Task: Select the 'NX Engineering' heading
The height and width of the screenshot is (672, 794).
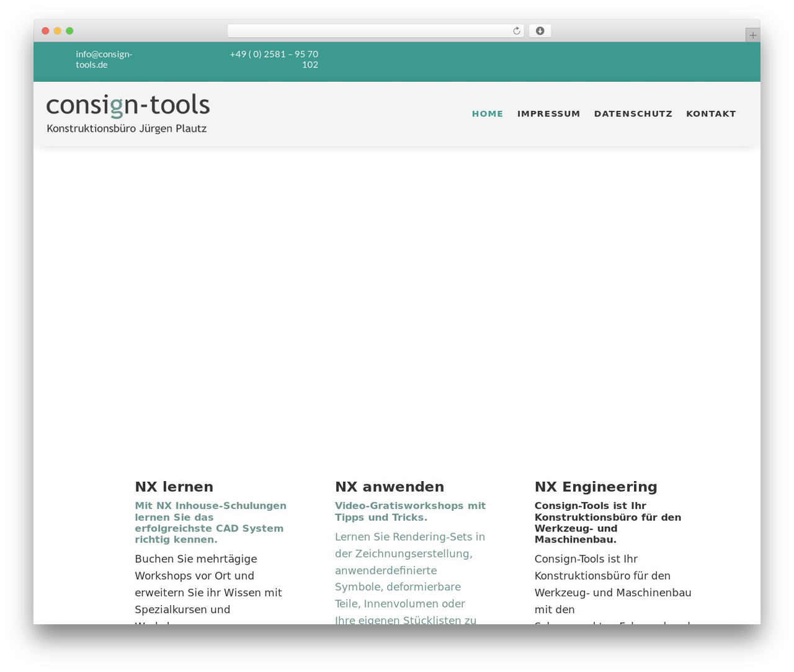Action: click(596, 487)
